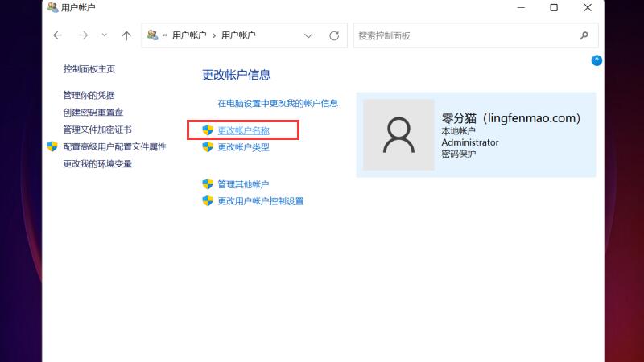Click the shield icon beside 管理其他帐户

pyautogui.click(x=208, y=184)
